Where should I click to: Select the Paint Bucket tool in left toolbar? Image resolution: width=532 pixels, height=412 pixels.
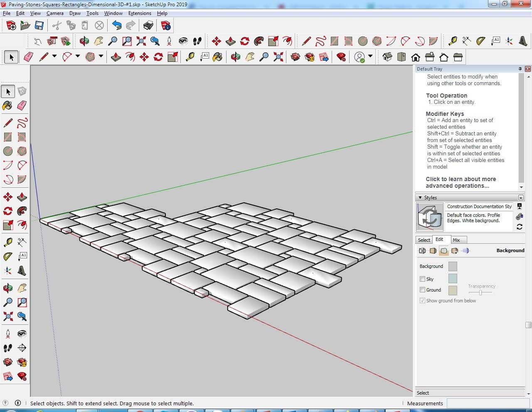(7, 105)
